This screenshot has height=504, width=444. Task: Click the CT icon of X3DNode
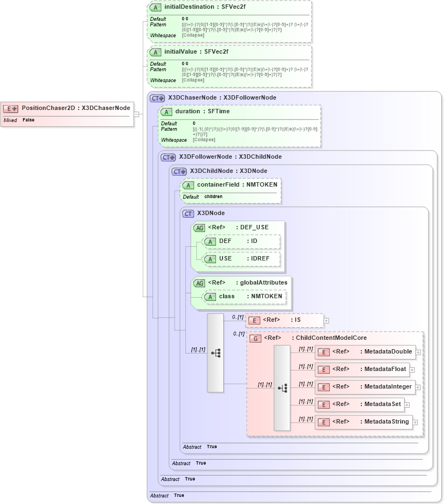pos(188,214)
